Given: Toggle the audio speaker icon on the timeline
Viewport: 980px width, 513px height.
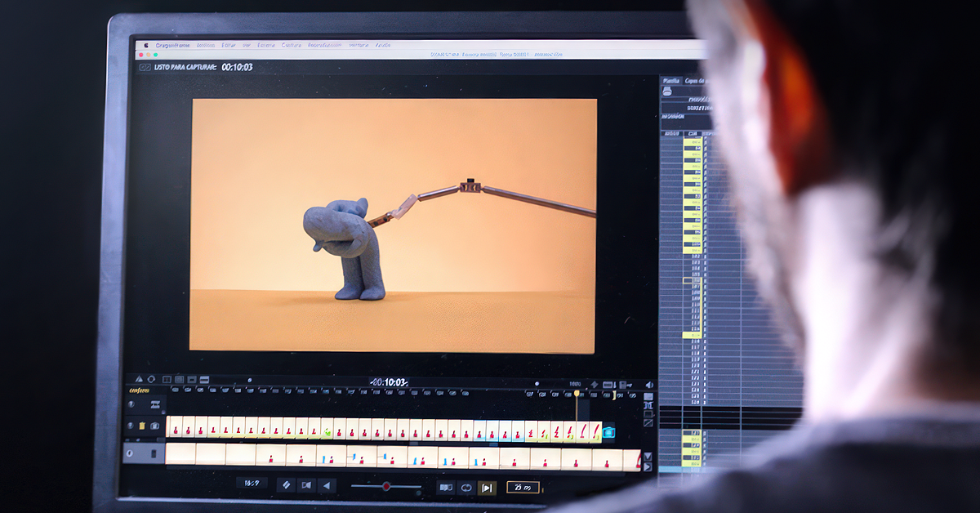Looking at the screenshot, I should pos(649,384).
